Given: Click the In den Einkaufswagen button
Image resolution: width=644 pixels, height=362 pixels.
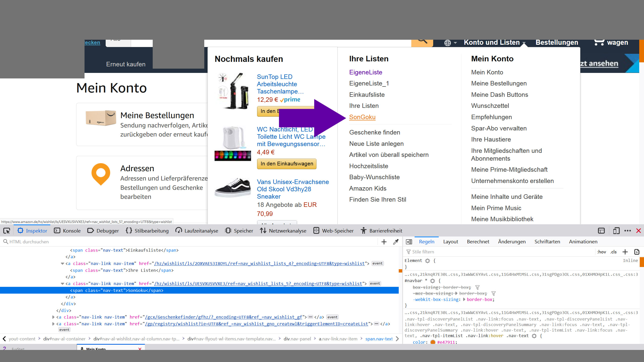Looking at the screenshot, I should pyautogui.click(x=287, y=164).
